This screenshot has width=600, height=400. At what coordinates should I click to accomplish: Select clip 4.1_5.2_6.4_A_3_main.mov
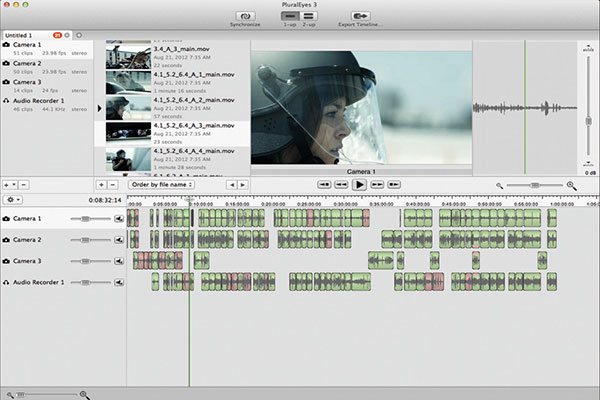click(x=172, y=134)
